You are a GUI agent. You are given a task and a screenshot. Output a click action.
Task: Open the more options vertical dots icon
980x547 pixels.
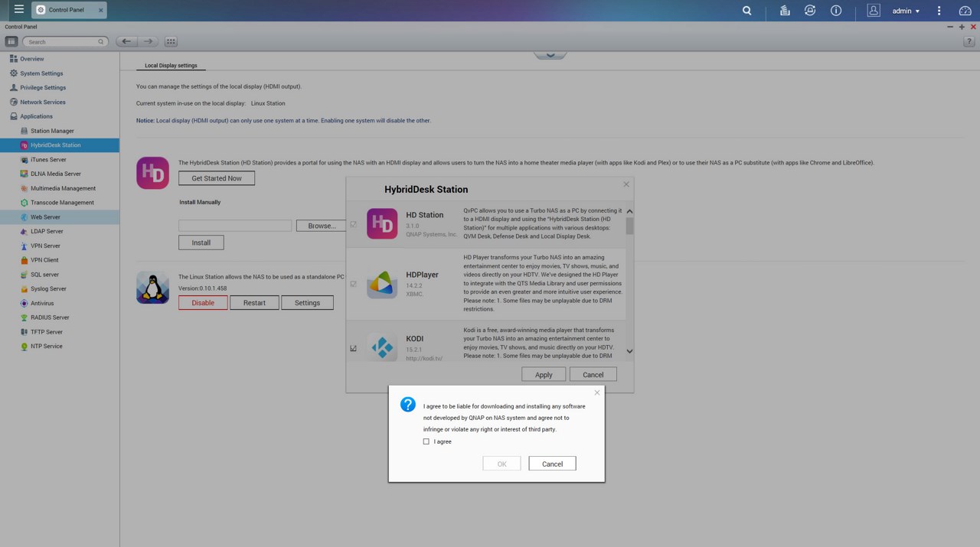click(x=939, y=11)
